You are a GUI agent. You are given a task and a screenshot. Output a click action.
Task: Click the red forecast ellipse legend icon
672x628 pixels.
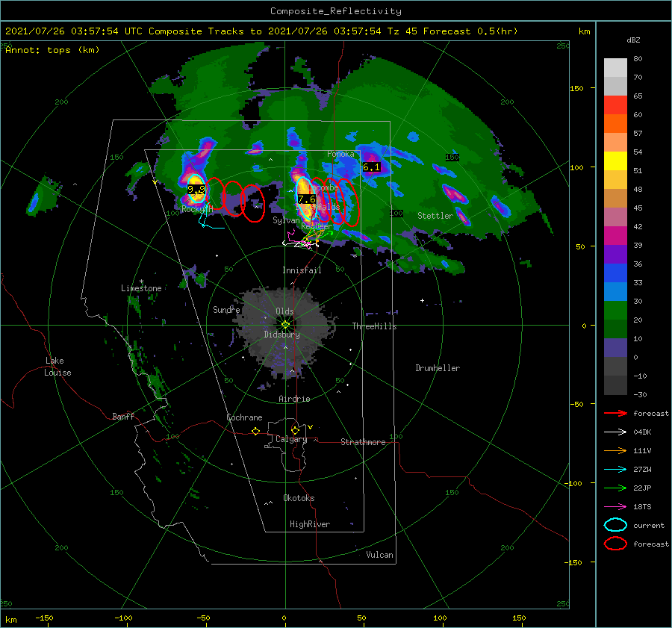(616, 544)
